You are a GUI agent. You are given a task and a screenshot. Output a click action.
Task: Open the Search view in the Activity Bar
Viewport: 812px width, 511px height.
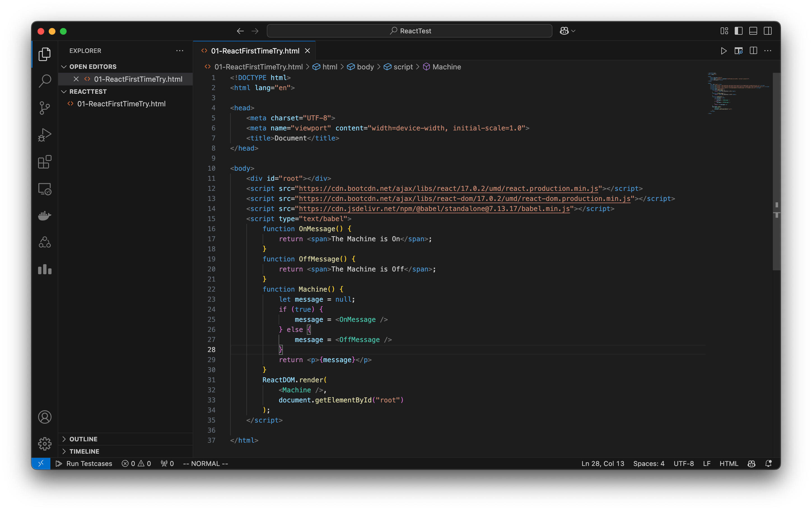pyautogui.click(x=45, y=81)
